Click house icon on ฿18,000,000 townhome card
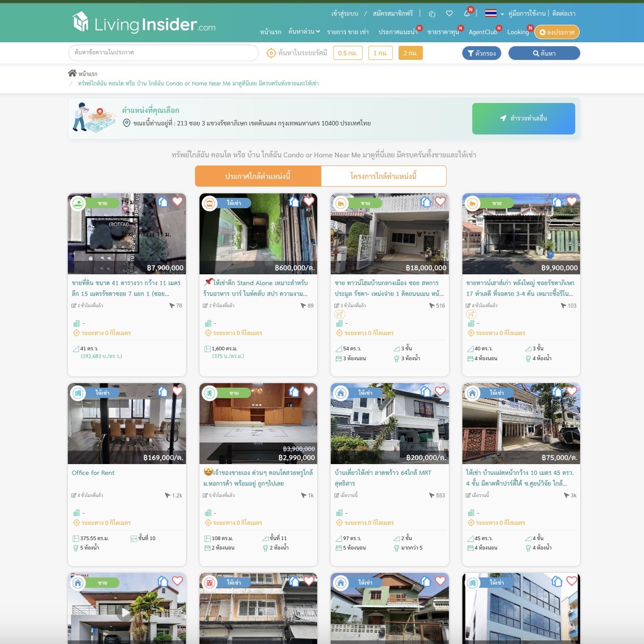The height and width of the screenshot is (644, 644). [426, 201]
